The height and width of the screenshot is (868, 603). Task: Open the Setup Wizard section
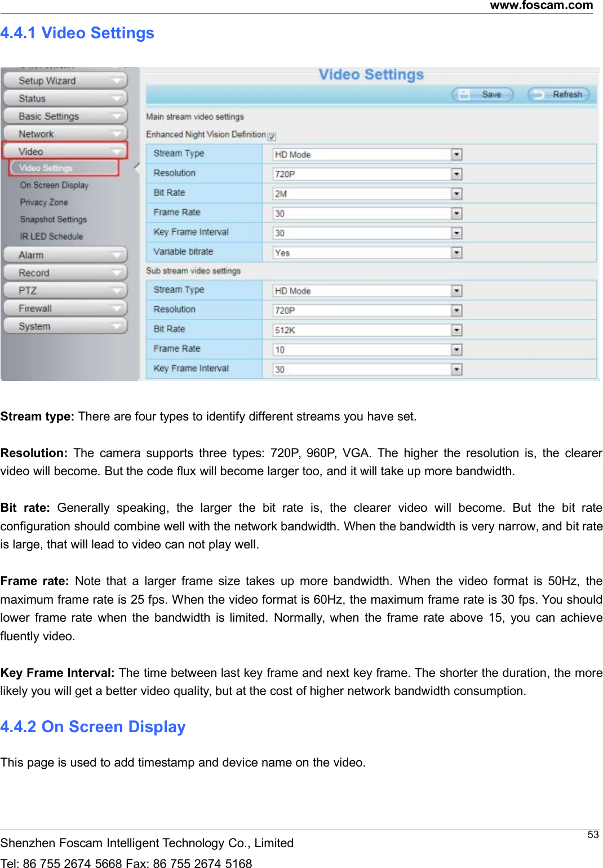(65, 80)
